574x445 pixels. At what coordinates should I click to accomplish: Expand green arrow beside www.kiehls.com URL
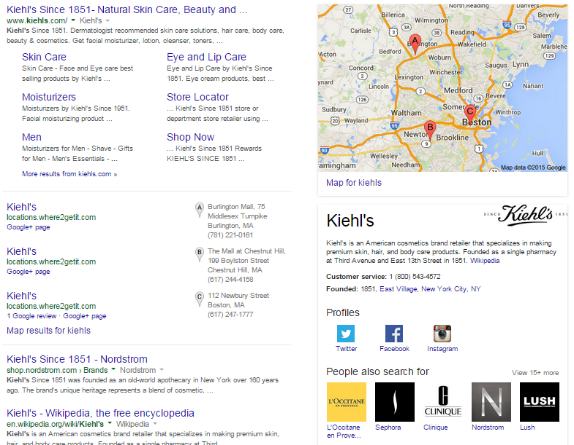point(73,20)
